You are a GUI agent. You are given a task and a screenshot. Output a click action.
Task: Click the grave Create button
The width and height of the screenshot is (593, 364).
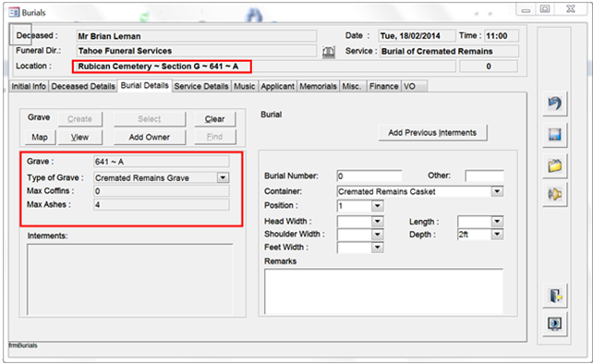79,119
